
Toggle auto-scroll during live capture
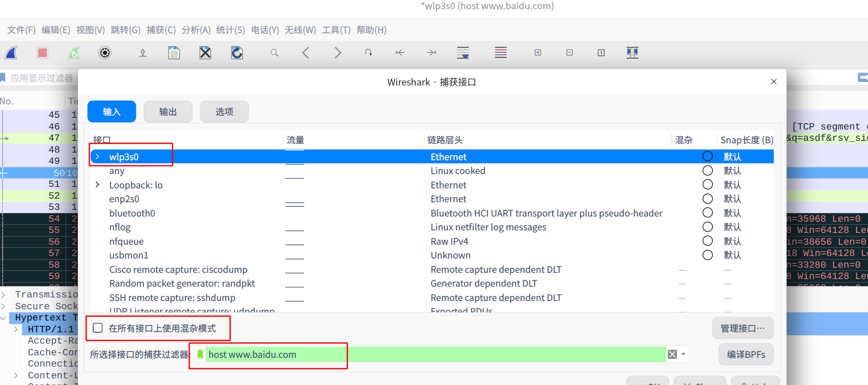[x=463, y=53]
